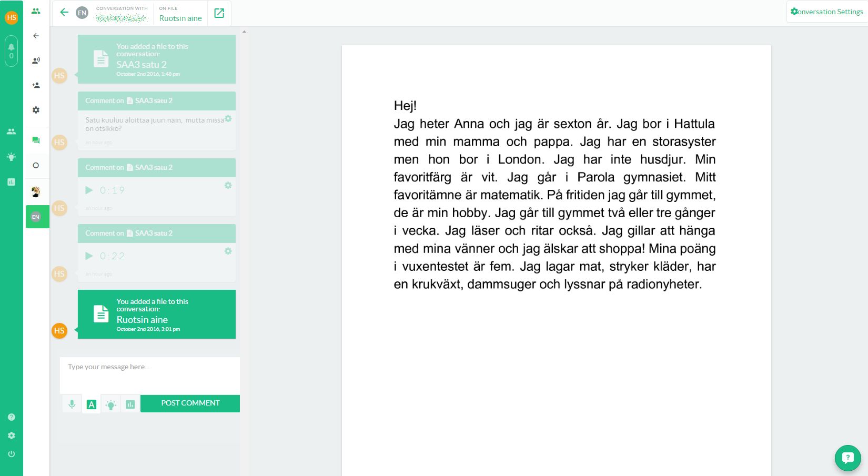Play the 0:22 audio comment
The width and height of the screenshot is (868, 476).
click(x=89, y=256)
